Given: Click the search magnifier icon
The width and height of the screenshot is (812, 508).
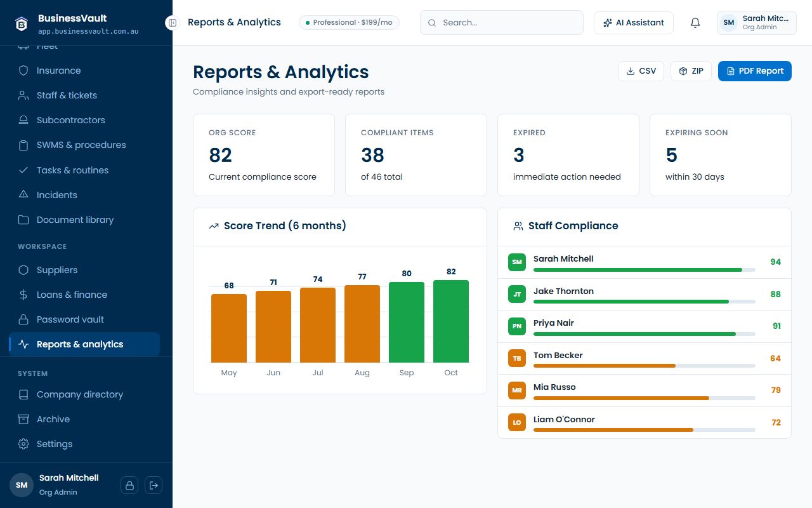Looking at the screenshot, I should tap(432, 23).
